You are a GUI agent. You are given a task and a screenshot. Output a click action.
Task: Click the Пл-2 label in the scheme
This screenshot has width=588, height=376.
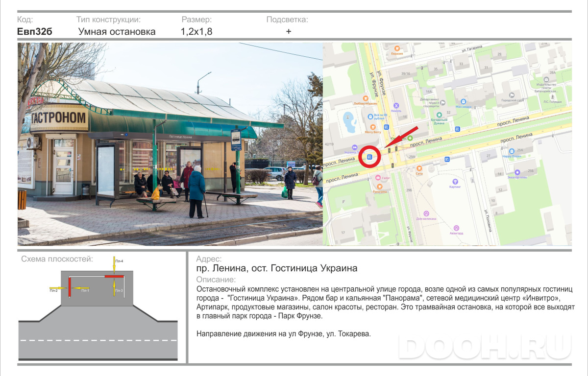click(x=53, y=291)
